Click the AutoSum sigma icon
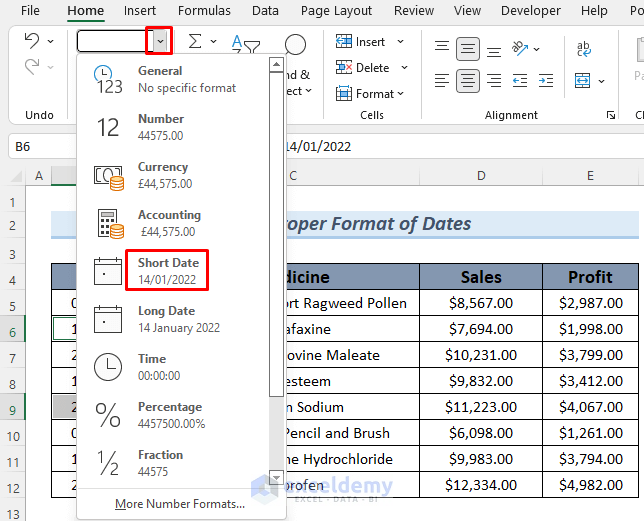 pos(195,42)
